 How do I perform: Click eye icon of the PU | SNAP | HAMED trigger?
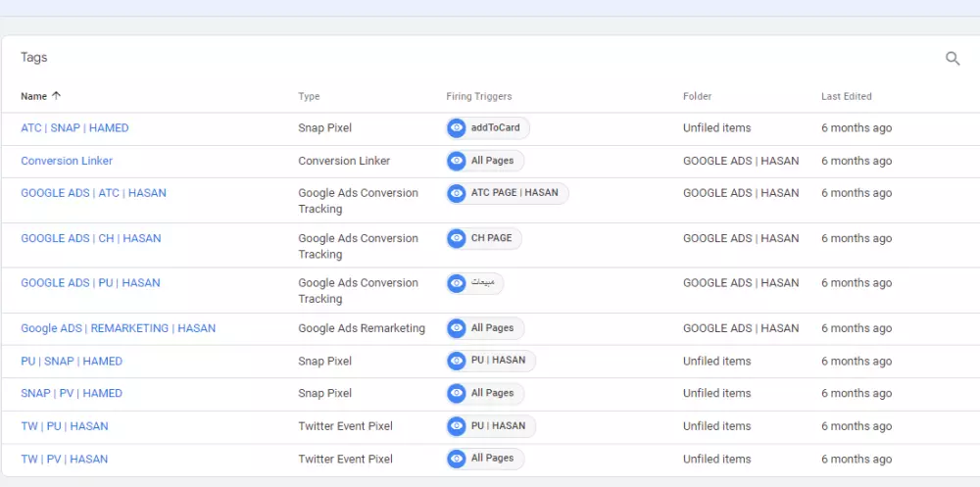[457, 361]
